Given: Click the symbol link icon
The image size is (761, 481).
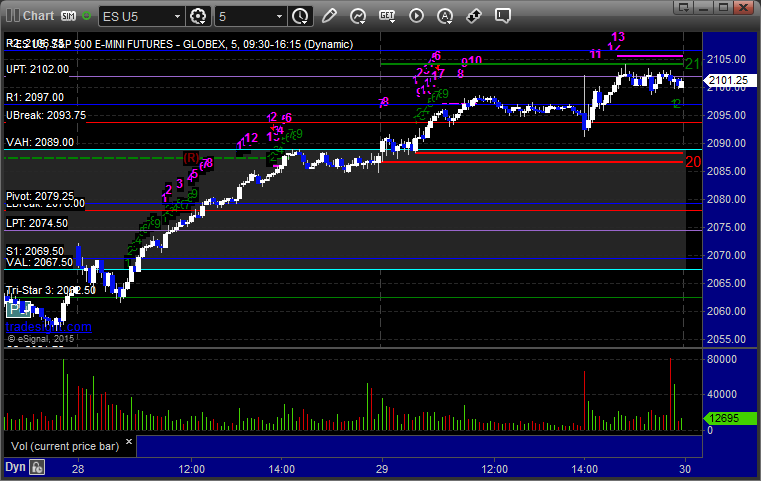Looking at the screenshot, I should pyautogui.click(x=474, y=16).
